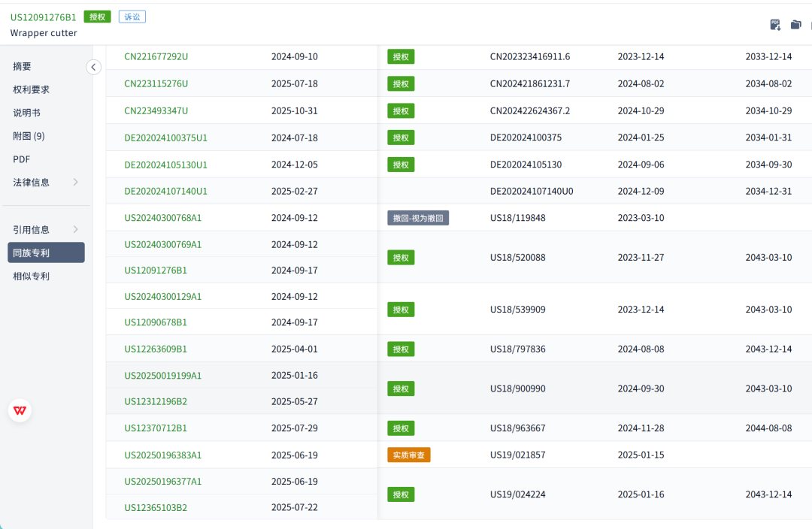Select application number US19/021857

(517, 455)
